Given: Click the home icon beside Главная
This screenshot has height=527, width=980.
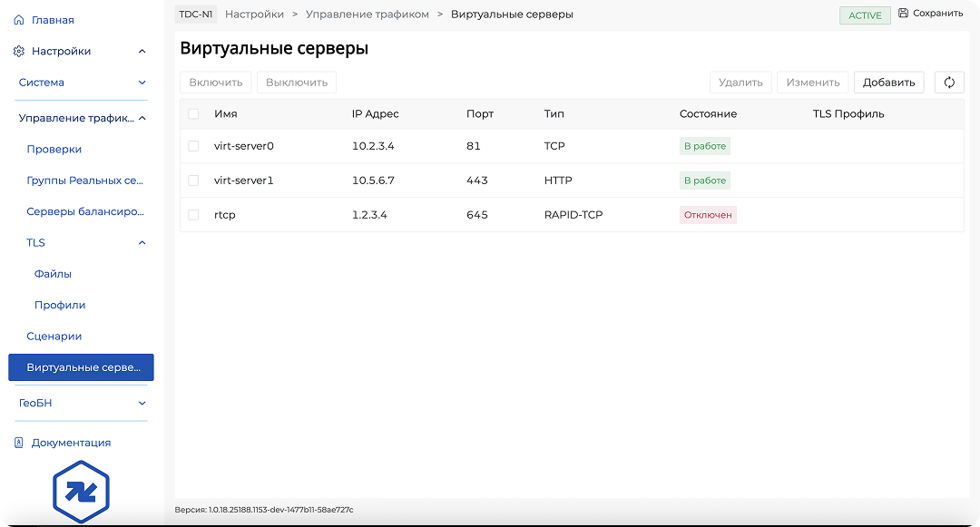Looking at the screenshot, I should click(x=19, y=20).
